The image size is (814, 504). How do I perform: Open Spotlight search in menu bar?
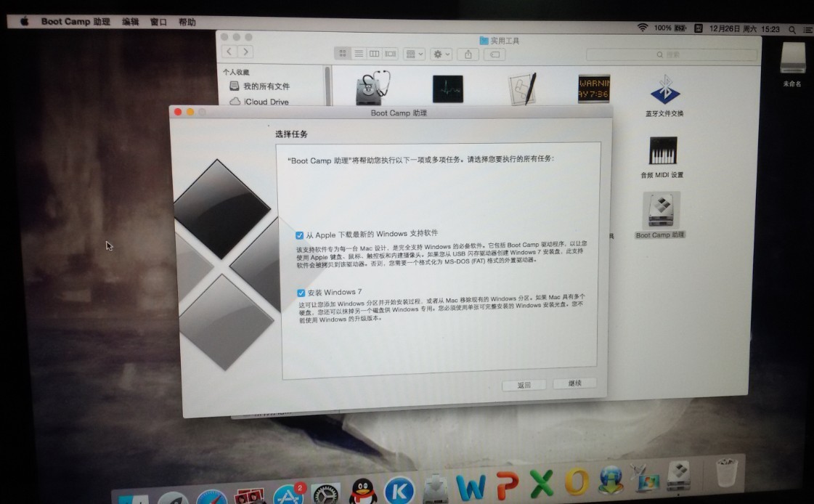(x=792, y=30)
